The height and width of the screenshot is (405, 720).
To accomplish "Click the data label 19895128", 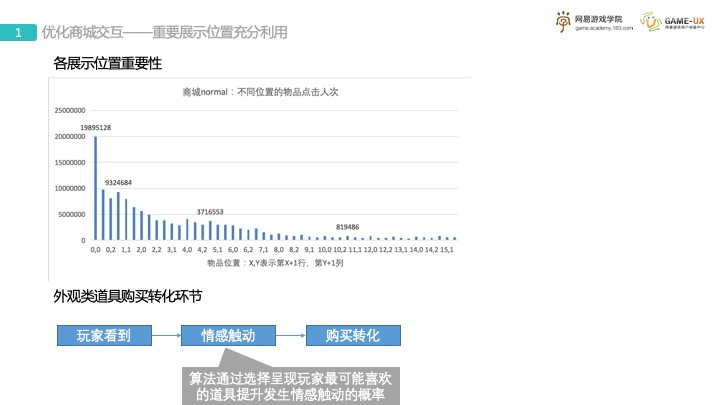I will click(x=96, y=128).
